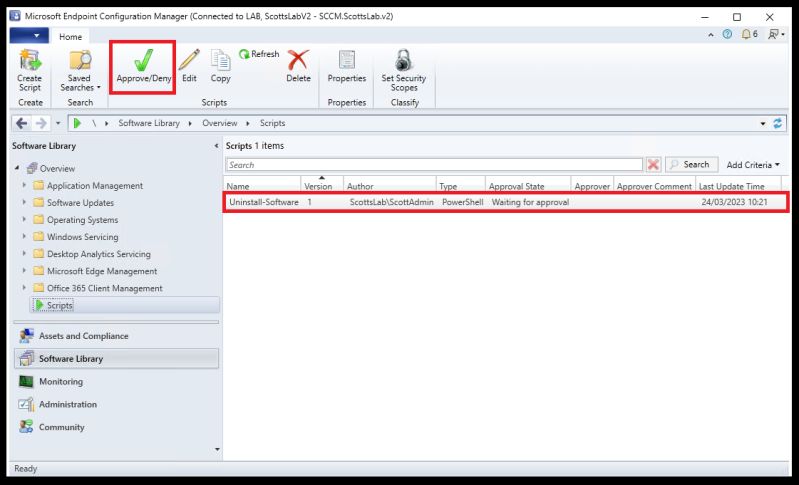Expand the Application Management folder
Image resolution: width=799 pixels, height=485 pixels.
pos(24,185)
